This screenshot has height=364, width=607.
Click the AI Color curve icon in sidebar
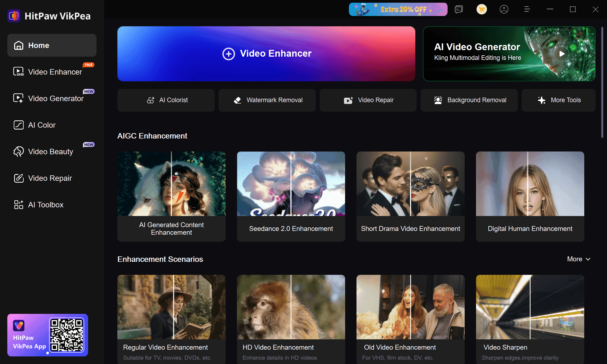19,125
